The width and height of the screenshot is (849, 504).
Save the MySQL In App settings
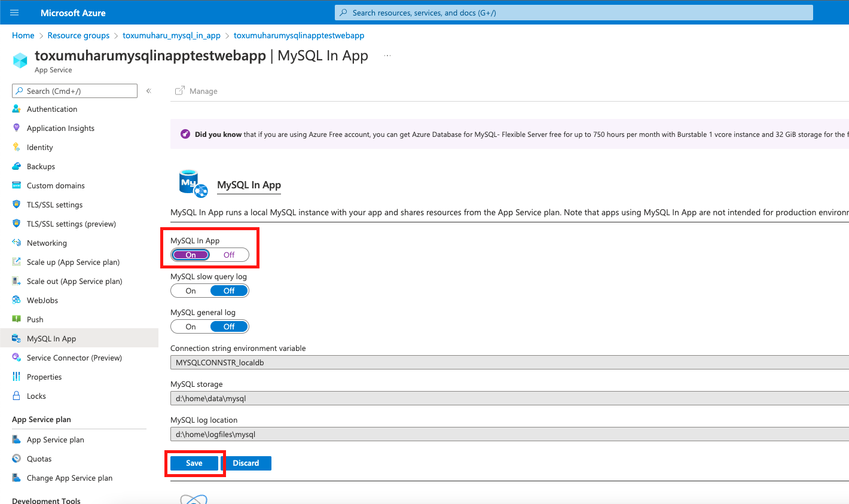point(194,463)
